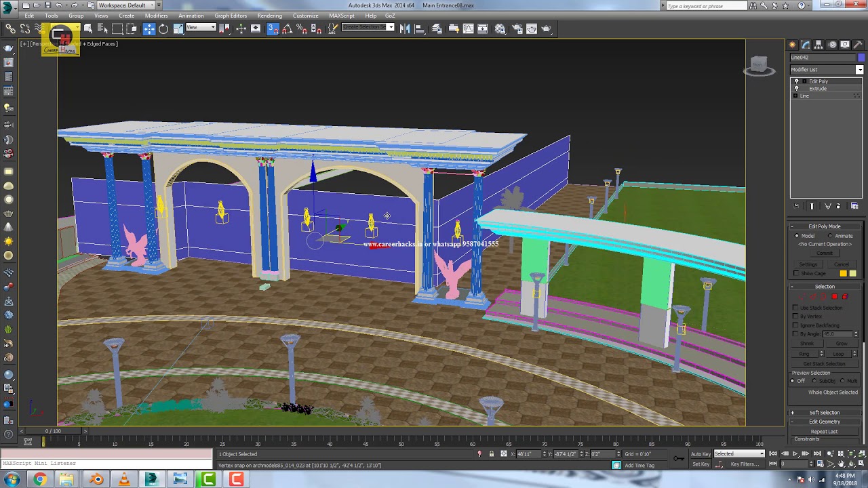Open the View reference coordinate system dropdown
This screenshot has width=868, height=488.
[x=201, y=28]
